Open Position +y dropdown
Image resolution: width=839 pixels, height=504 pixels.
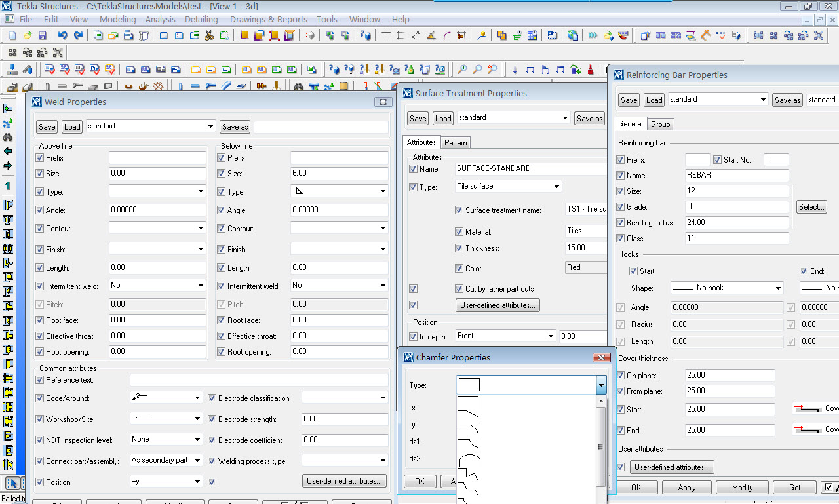197,482
